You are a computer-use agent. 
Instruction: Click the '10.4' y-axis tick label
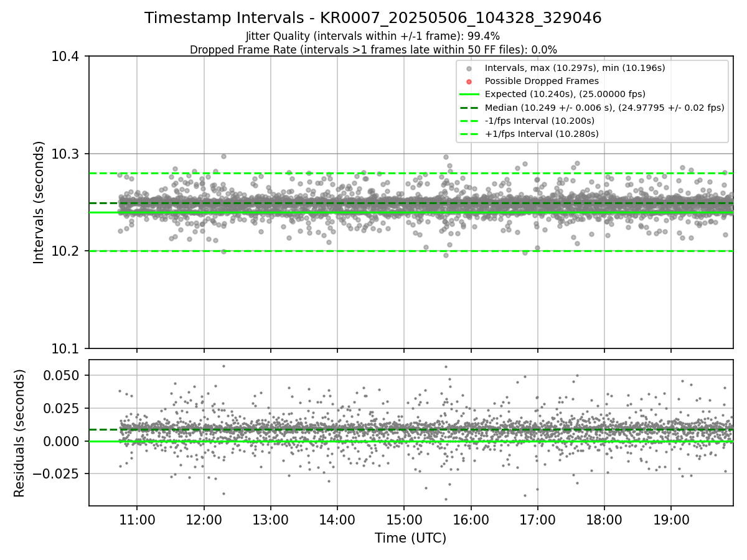click(67, 57)
